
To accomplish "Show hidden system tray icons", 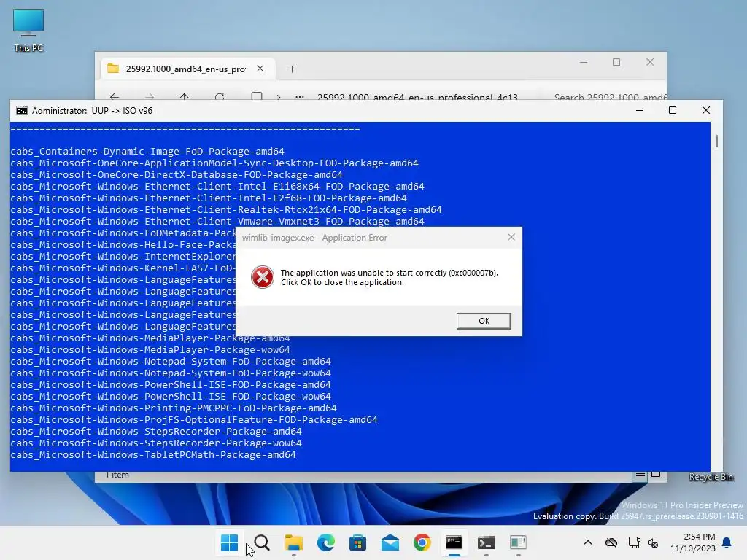I will pos(588,542).
